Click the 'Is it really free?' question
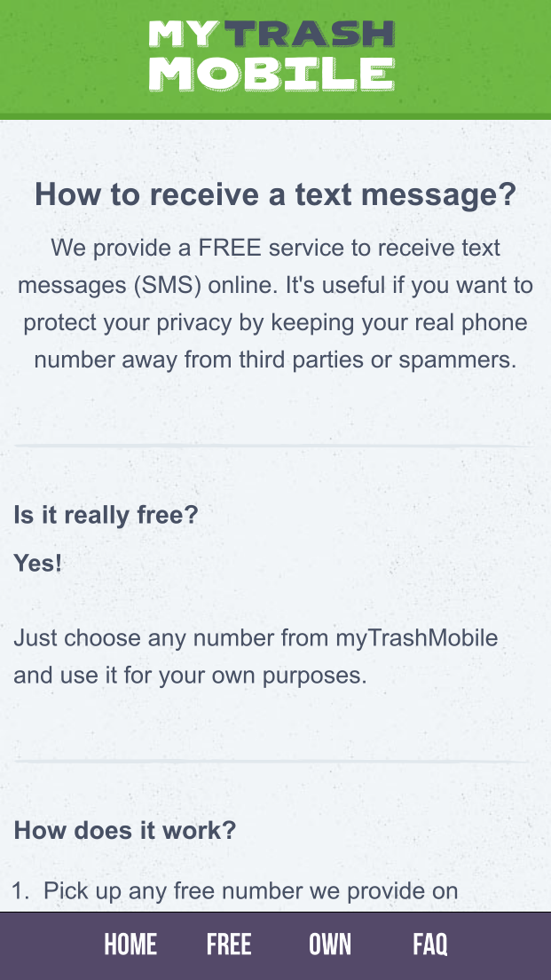The width and height of the screenshot is (551, 980). click(106, 515)
